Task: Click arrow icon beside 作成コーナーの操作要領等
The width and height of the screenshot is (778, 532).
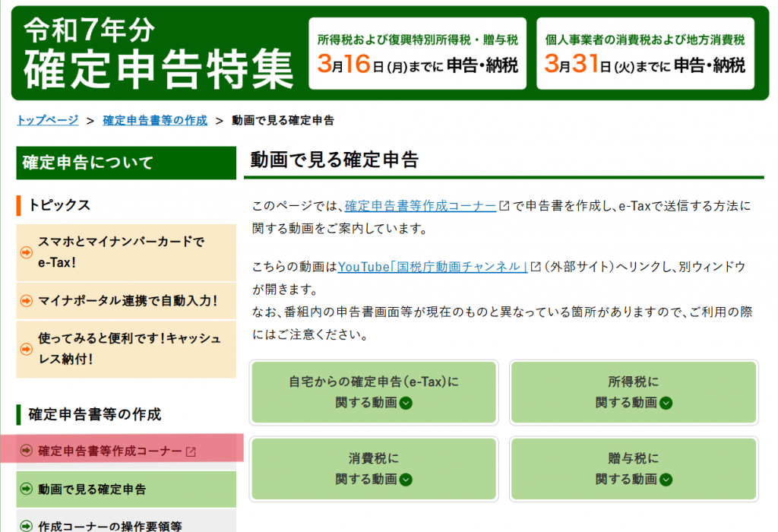Action: [27, 525]
